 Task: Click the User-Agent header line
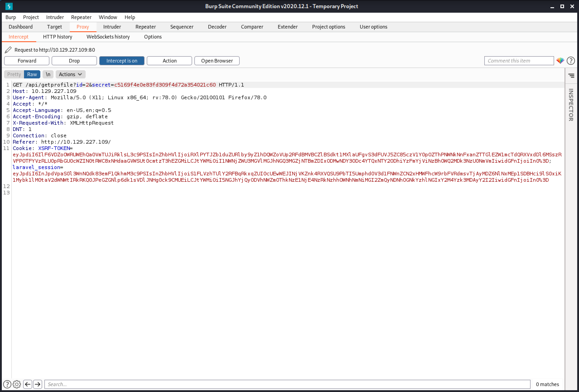click(140, 97)
